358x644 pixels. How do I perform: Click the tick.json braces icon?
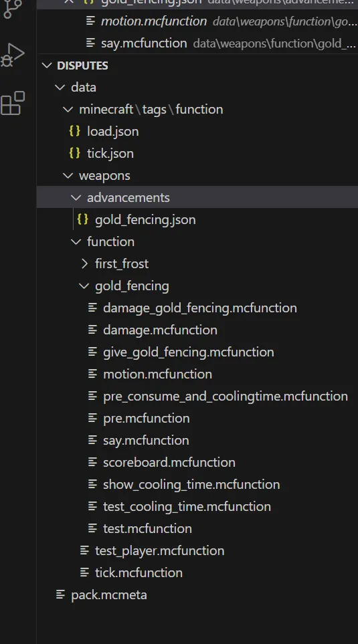click(x=75, y=153)
